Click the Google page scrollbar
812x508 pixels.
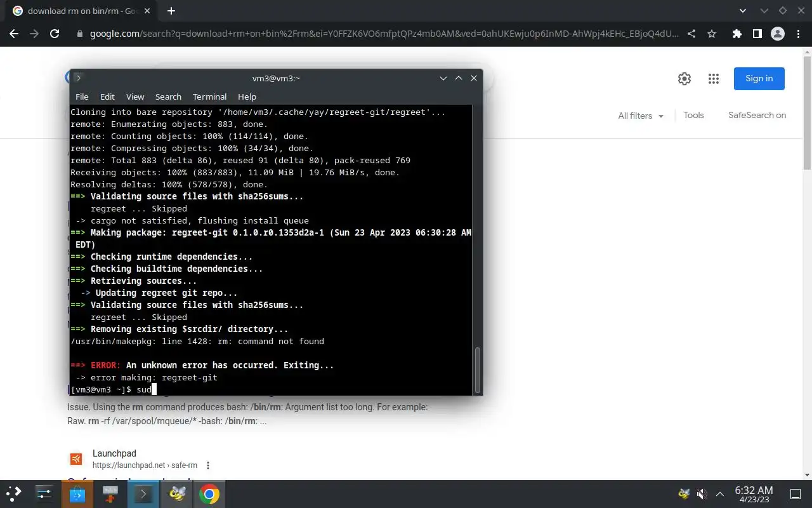(807, 112)
